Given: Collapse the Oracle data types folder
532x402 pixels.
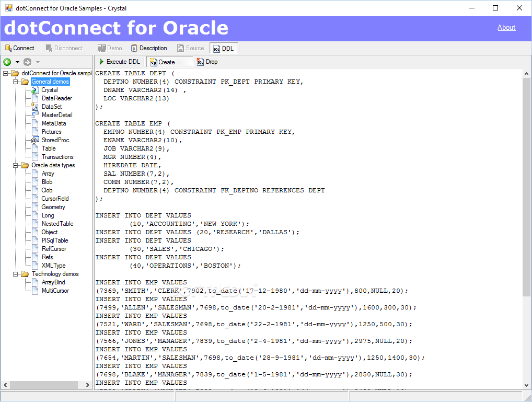Looking at the screenshot, I should pyautogui.click(x=15, y=165).
